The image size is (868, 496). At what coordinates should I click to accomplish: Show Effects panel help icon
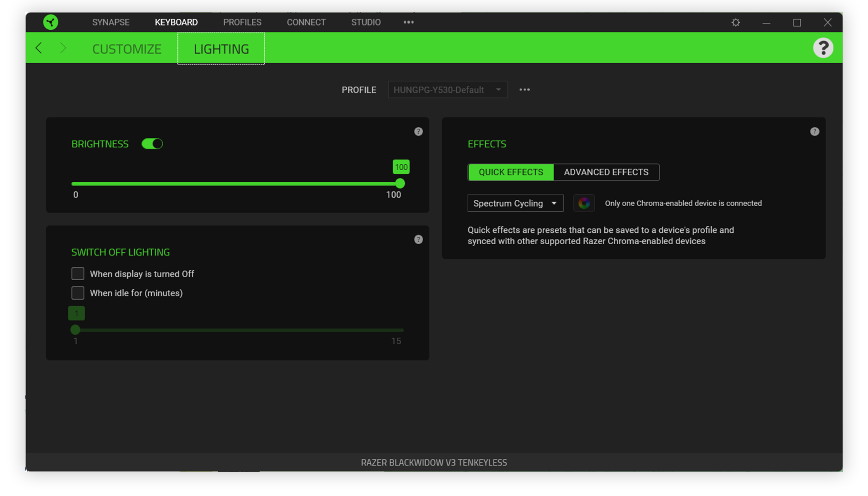[x=814, y=131]
